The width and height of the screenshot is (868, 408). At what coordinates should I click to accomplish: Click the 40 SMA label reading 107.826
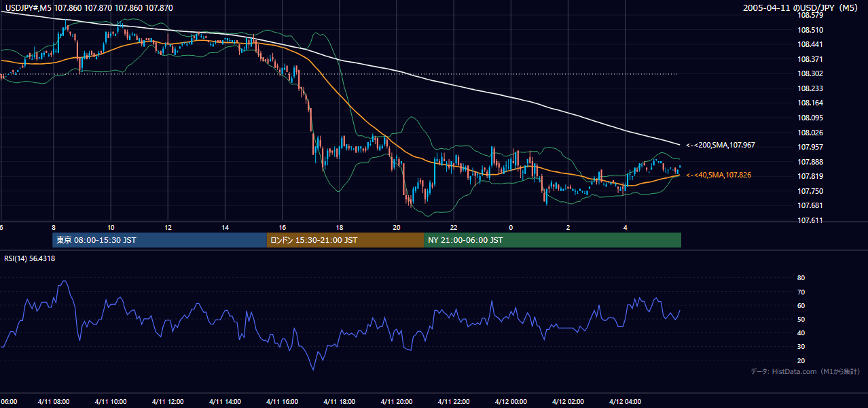point(719,175)
